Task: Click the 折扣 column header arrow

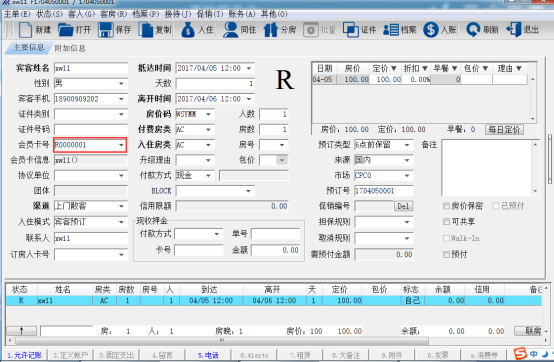Action: 425,68
